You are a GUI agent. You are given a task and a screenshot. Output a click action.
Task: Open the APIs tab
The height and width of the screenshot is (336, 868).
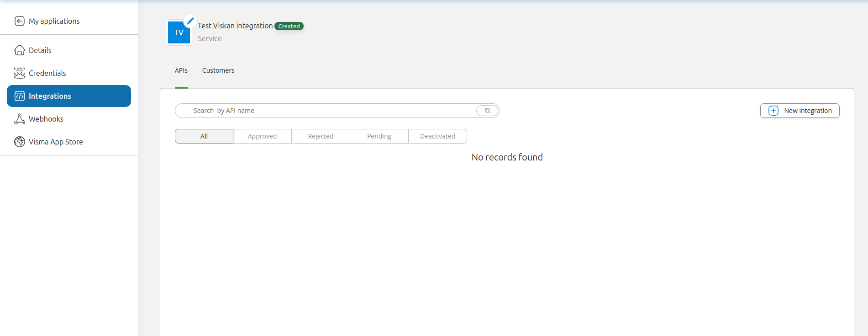[181, 70]
